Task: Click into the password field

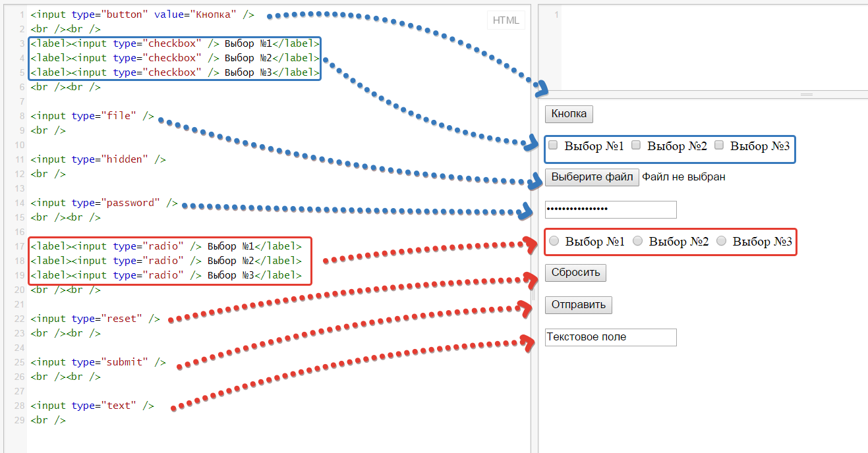Action: click(610, 209)
